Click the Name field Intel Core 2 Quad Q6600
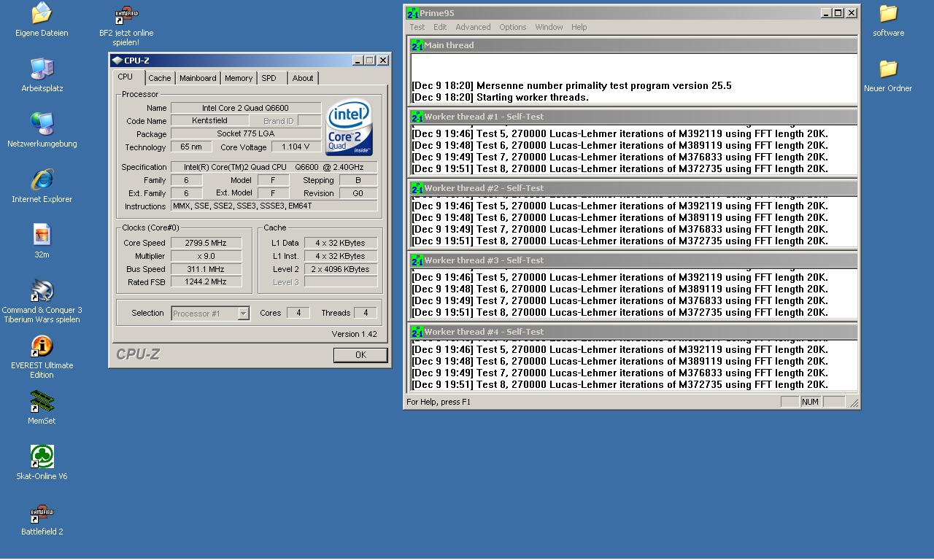The height and width of the screenshot is (560, 934). (x=246, y=108)
